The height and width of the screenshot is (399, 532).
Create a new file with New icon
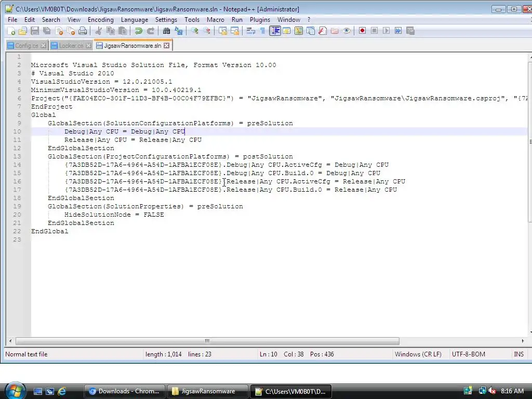click(x=11, y=31)
